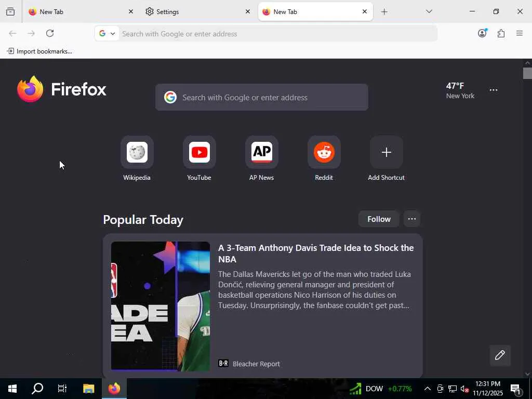Click the Meet Now tray icon
The image size is (532, 399).
[440, 389]
